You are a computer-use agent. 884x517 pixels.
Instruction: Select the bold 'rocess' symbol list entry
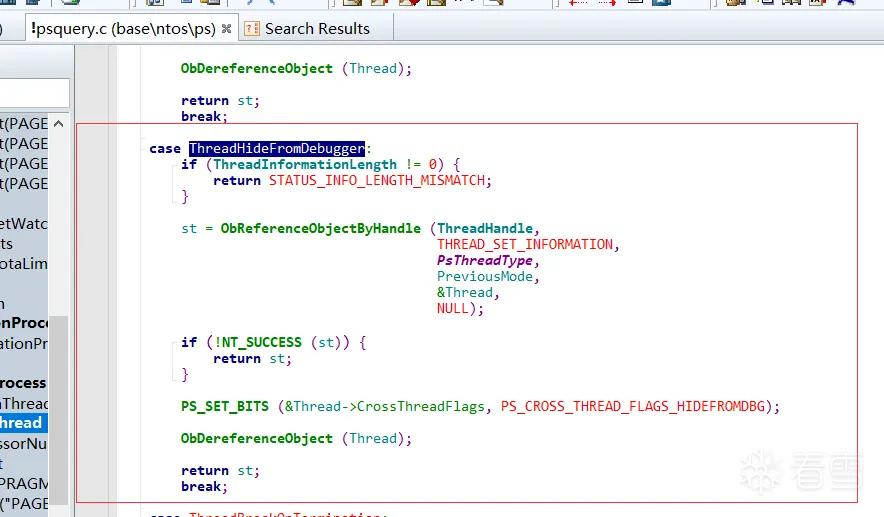24,383
